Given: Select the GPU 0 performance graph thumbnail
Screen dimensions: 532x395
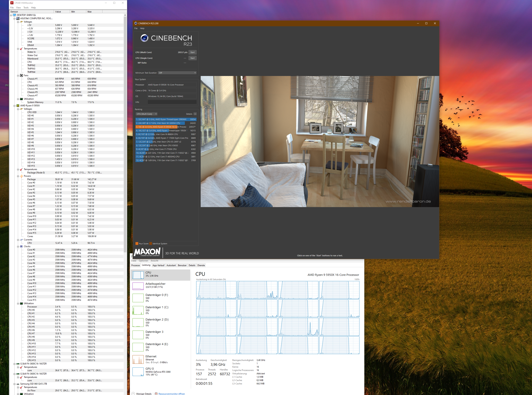Looking at the screenshot, I should click(x=138, y=372).
